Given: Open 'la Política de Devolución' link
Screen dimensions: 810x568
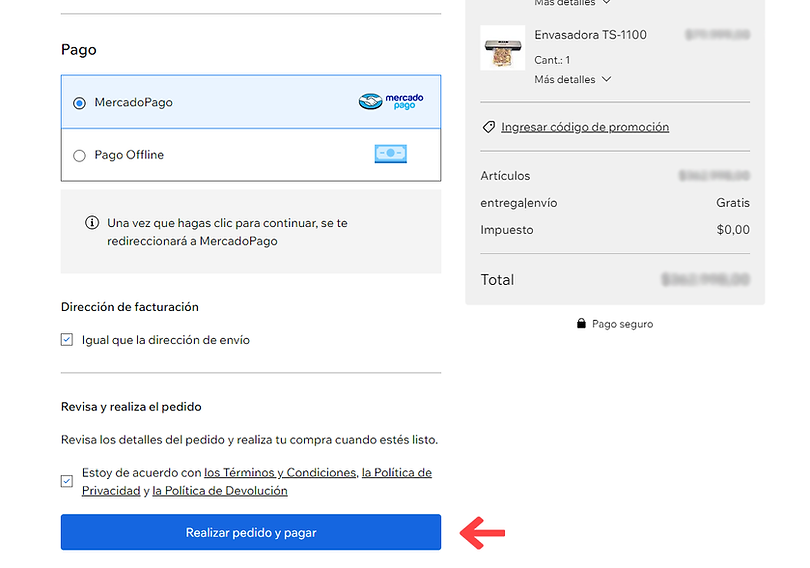Looking at the screenshot, I should point(220,491).
